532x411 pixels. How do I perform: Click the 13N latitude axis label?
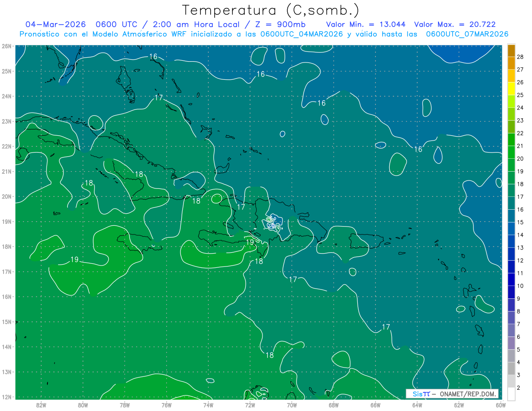click(7, 372)
